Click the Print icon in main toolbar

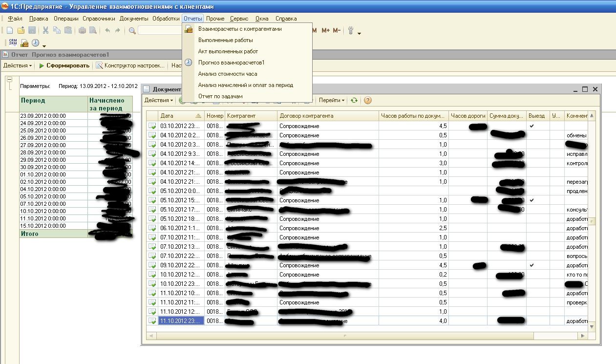[82, 30]
